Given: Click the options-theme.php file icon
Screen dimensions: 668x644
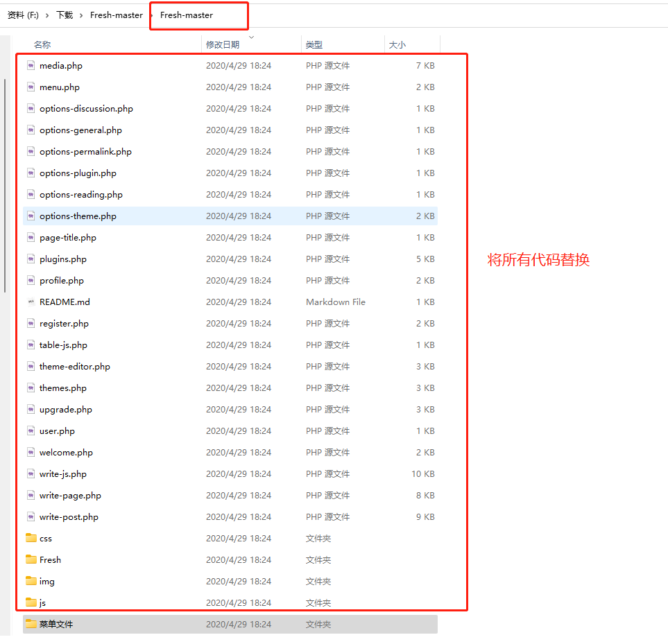Looking at the screenshot, I should click(x=31, y=216).
